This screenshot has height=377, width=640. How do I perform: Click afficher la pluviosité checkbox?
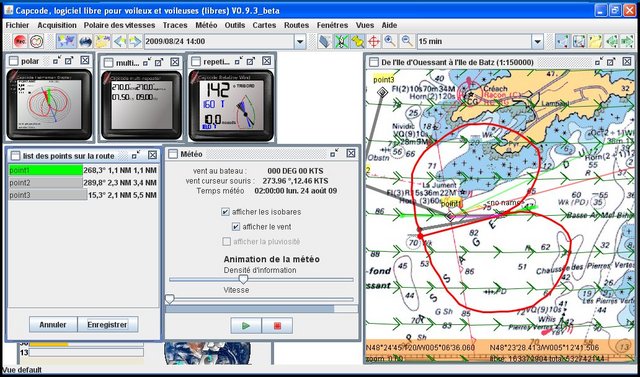point(227,242)
